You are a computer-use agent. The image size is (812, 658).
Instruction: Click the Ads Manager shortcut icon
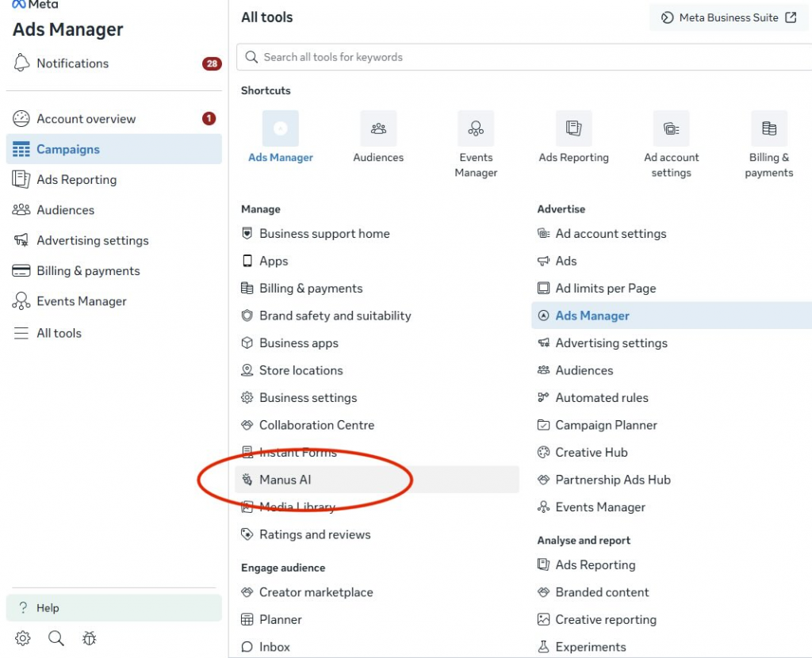click(280, 129)
